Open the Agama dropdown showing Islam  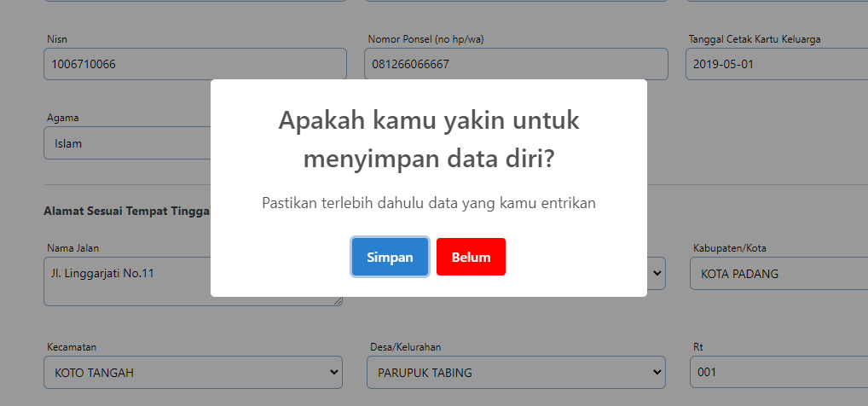click(x=126, y=143)
